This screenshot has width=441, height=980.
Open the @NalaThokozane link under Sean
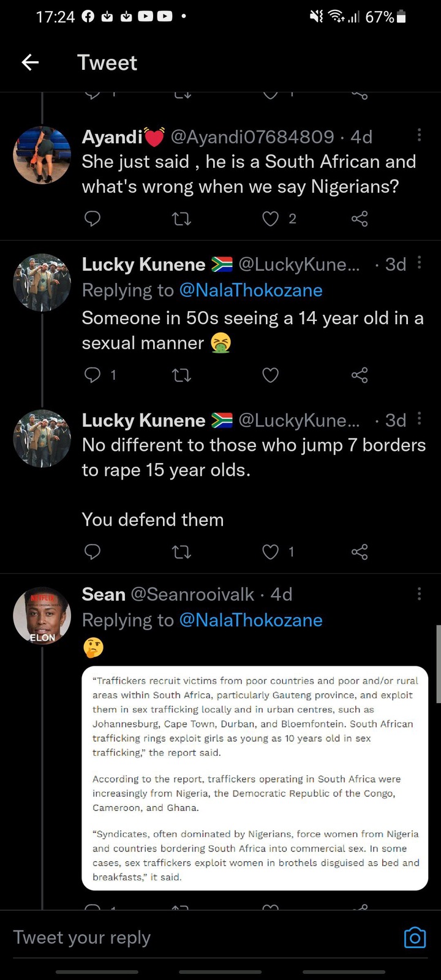251,620
